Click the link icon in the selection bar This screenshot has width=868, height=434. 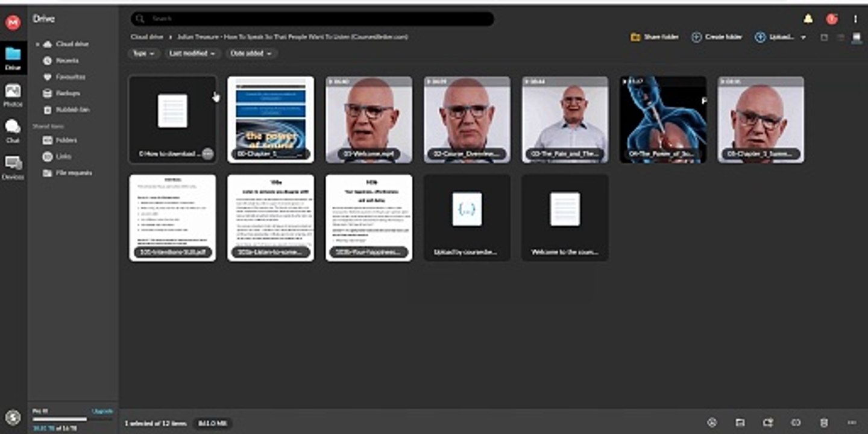click(796, 423)
